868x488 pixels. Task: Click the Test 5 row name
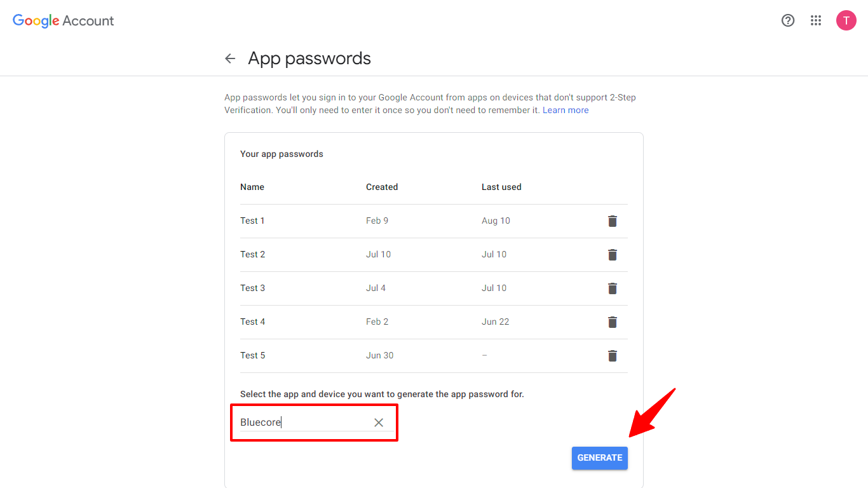click(253, 356)
